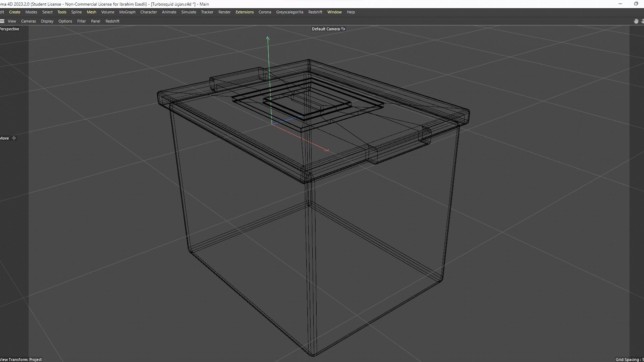Open the Create menu
This screenshot has width=644, height=362.
(14, 12)
